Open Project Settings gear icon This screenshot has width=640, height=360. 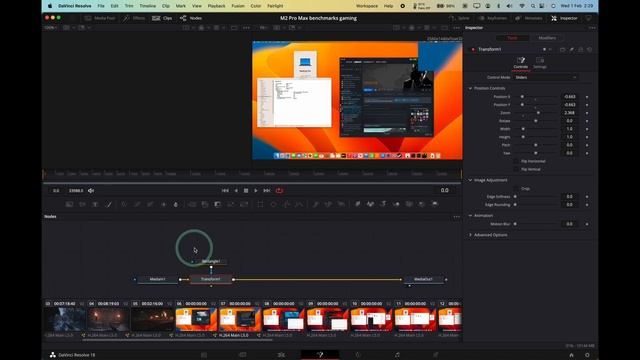pyautogui.click(x=587, y=355)
